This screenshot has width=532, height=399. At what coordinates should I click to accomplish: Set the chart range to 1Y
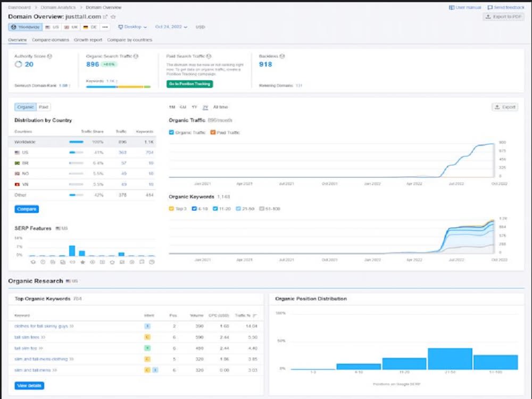[x=194, y=107]
